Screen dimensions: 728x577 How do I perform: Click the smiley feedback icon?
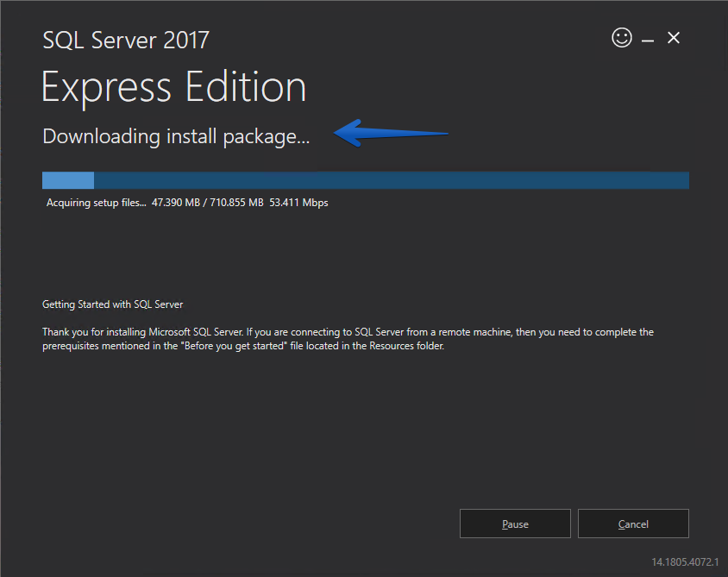622,38
